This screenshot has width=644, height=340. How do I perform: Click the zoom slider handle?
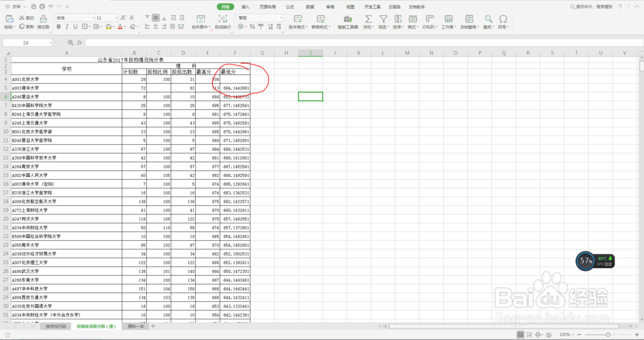[x=608, y=335]
